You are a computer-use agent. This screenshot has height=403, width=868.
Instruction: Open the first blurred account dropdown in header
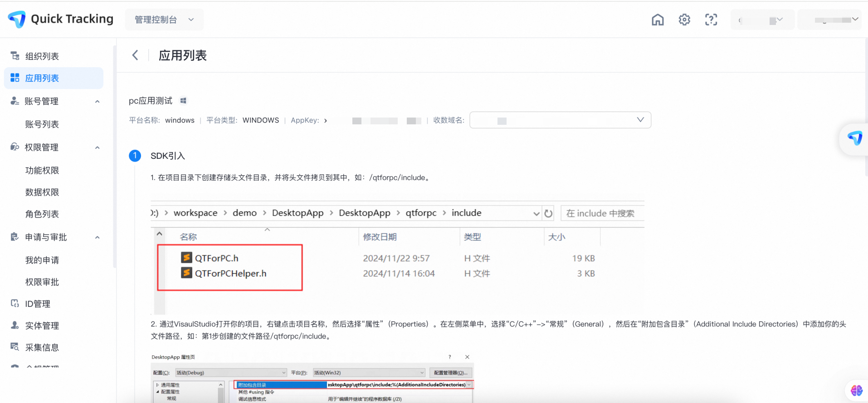point(762,20)
